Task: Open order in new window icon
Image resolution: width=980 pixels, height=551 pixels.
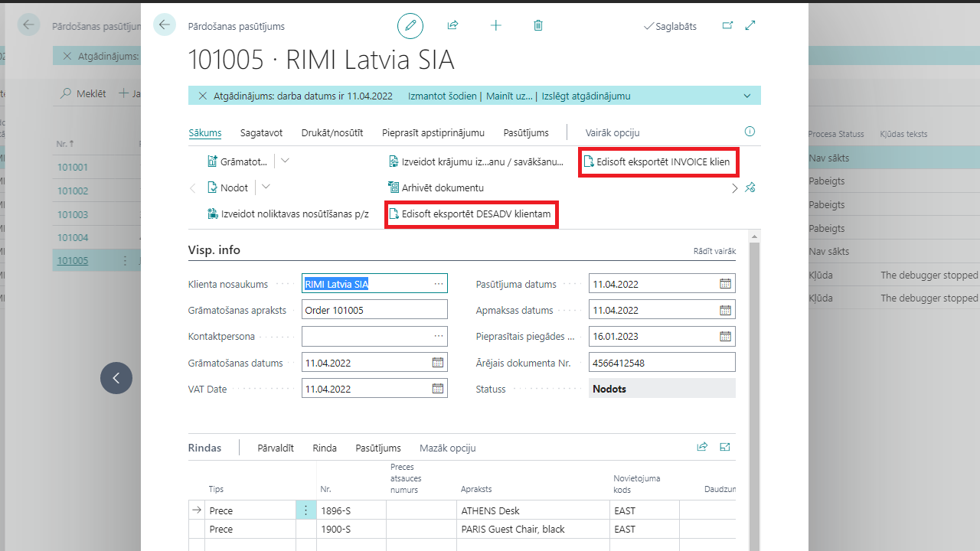Action: [727, 25]
